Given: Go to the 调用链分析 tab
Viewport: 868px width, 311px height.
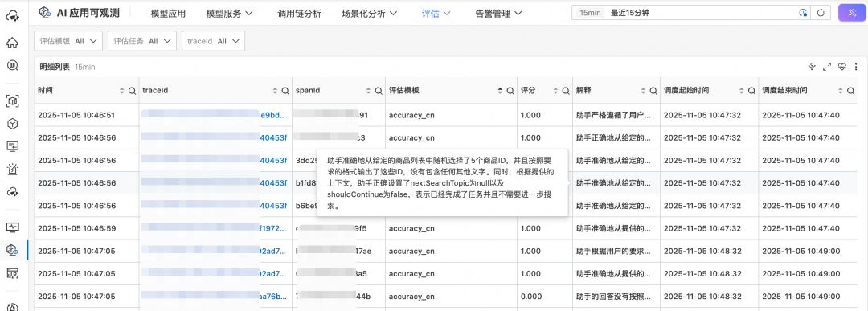Looking at the screenshot, I should [299, 14].
